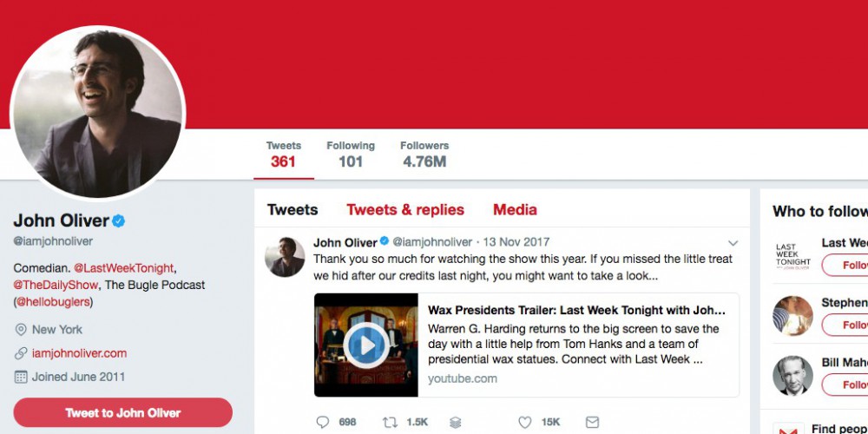This screenshot has width=868, height=434.
Task: Open the Media tab
Action: pos(515,210)
